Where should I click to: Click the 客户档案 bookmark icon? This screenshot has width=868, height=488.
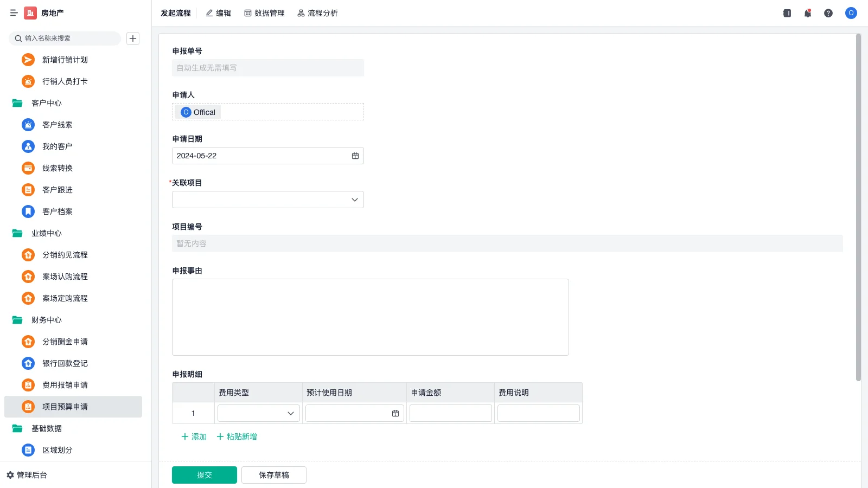click(28, 211)
